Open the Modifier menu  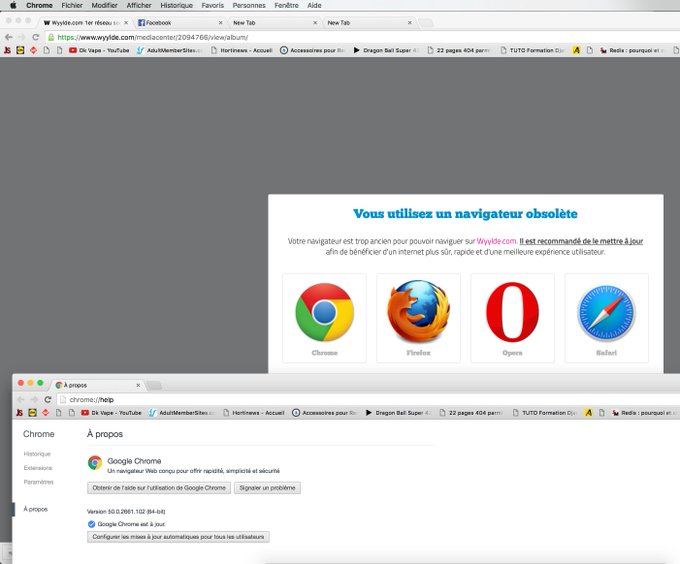pyautogui.click(x=105, y=5)
